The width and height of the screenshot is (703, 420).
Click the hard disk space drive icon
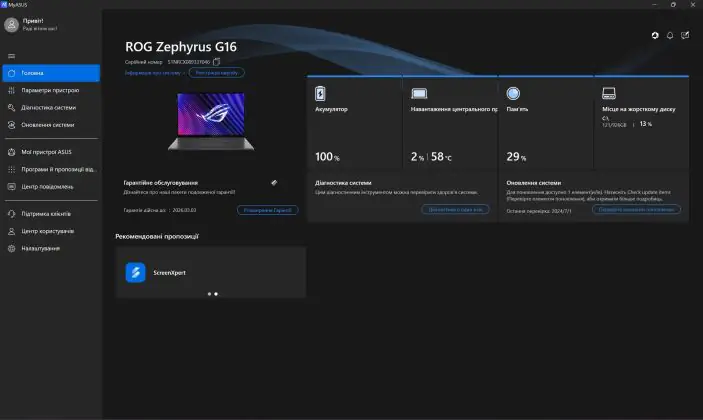[609, 93]
